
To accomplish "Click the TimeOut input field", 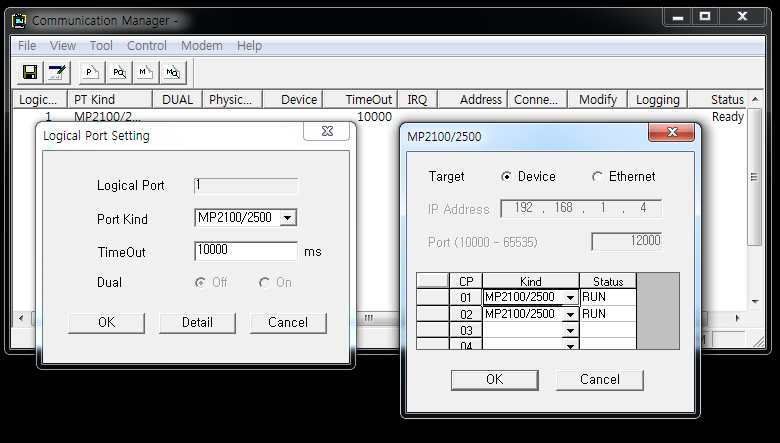I will click(246, 251).
